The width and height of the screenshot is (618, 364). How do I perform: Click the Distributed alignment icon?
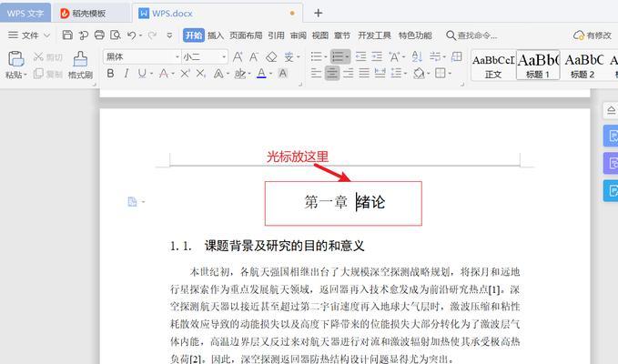(x=380, y=73)
